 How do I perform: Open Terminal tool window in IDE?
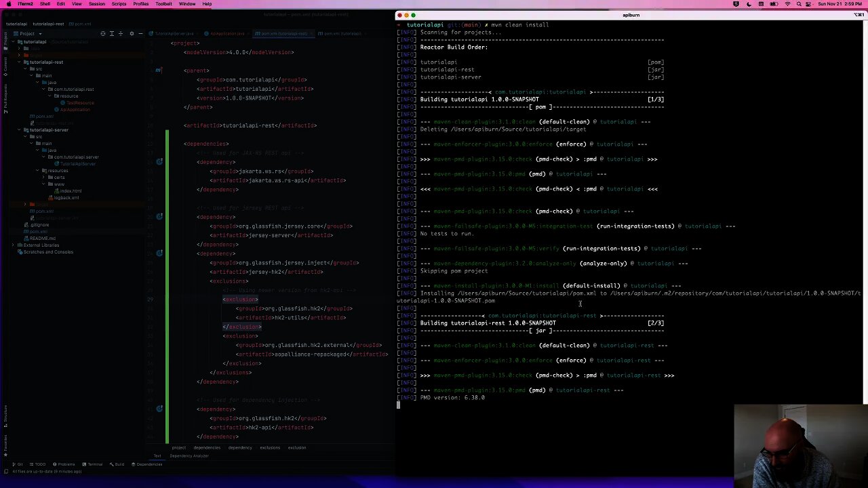[x=92, y=464]
